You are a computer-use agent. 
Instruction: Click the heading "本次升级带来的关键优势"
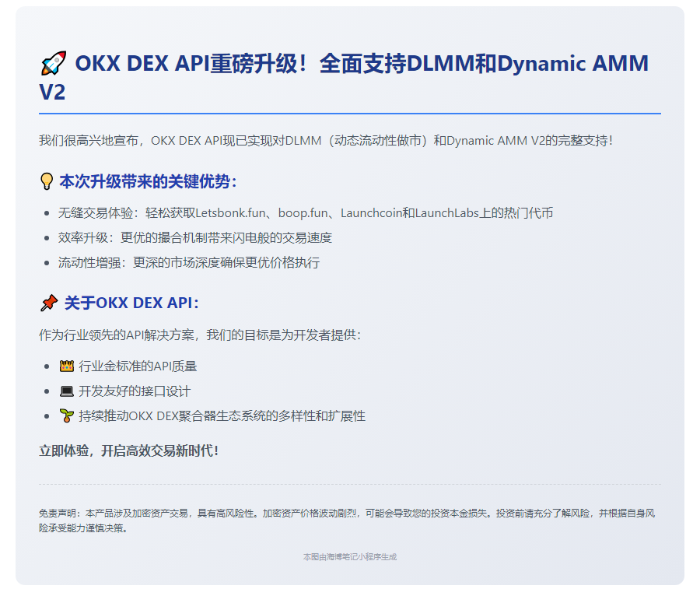click(x=148, y=181)
